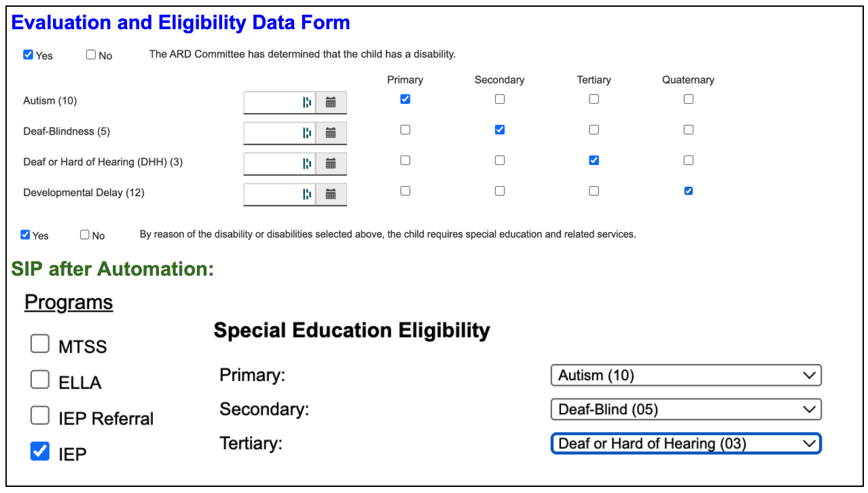Image resolution: width=868 pixels, height=493 pixels.
Task: Click the Developmental Delay date input field
Action: click(x=272, y=194)
